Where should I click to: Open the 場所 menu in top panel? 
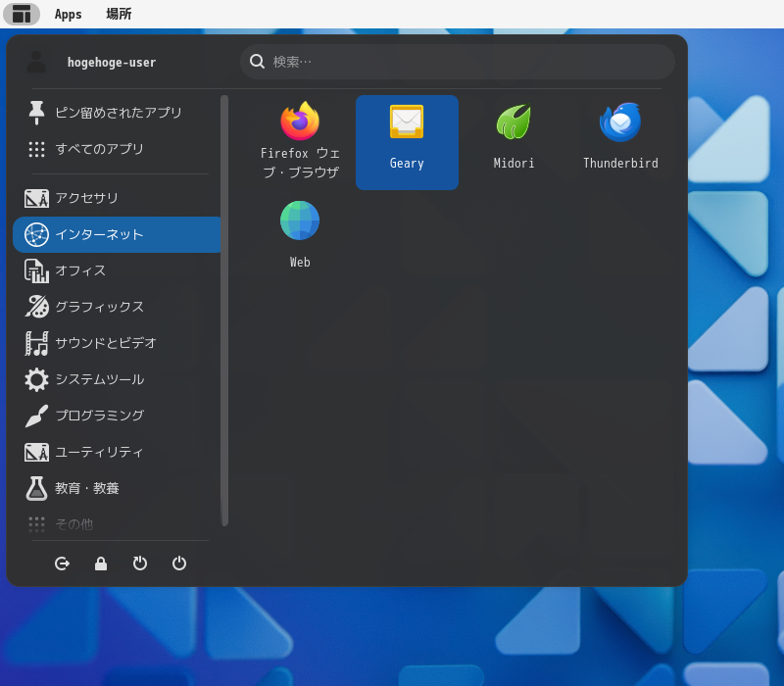(119, 14)
